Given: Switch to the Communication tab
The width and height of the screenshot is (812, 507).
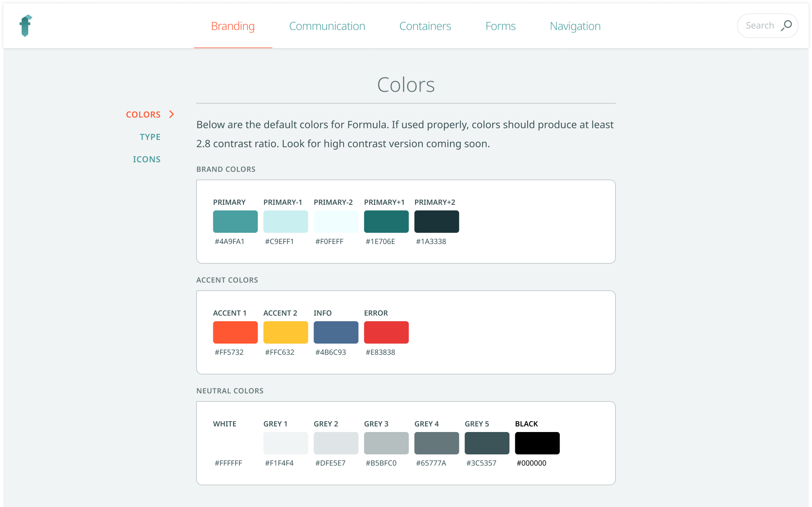Looking at the screenshot, I should 327,26.
